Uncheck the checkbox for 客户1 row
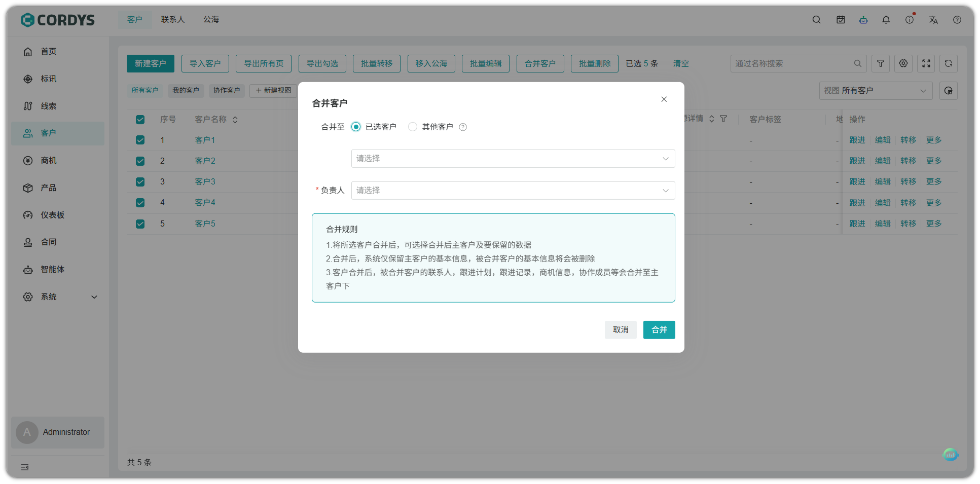Image resolution: width=980 pixels, height=484 pixels. [x=140, y=140]
